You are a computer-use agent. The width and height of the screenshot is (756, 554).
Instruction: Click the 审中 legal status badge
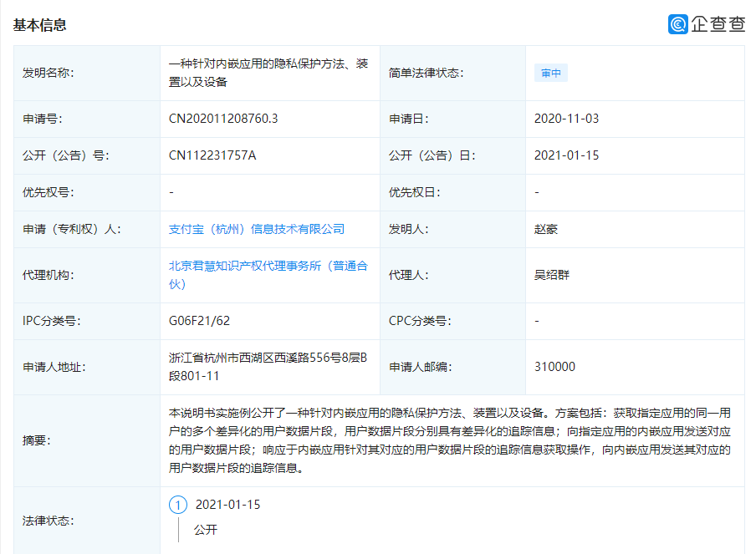coord(550,74)
